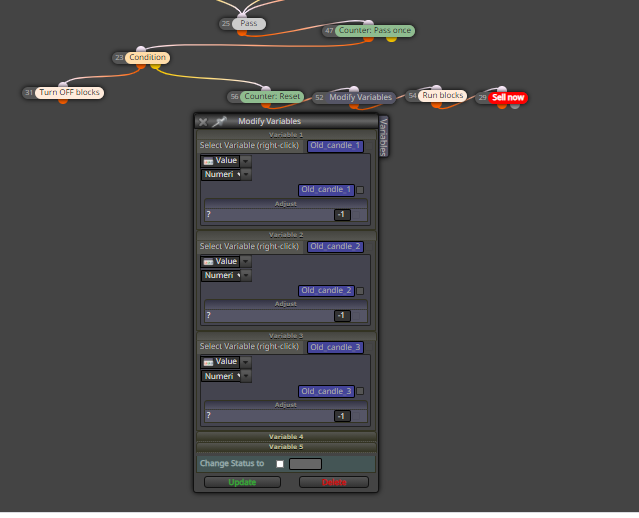Image resolution: width=639 pixels, height=518 pixels.
Task: Select the Counter: Pass once block
Action: (x=375, y=31)
